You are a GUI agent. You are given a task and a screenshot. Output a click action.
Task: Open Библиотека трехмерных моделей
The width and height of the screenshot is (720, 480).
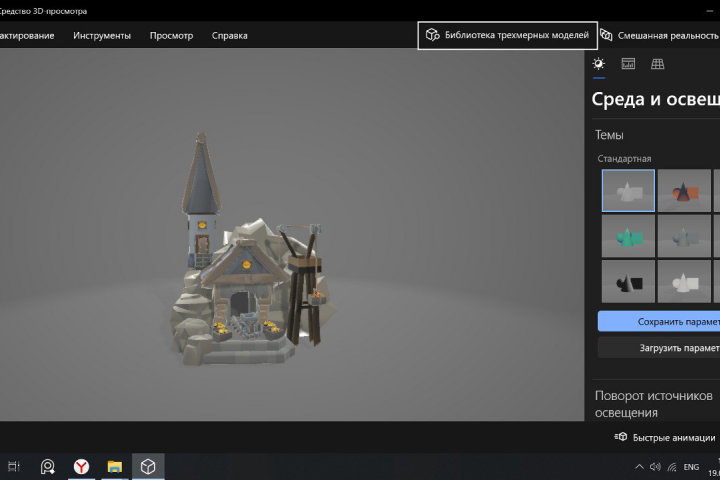(507, 35)
